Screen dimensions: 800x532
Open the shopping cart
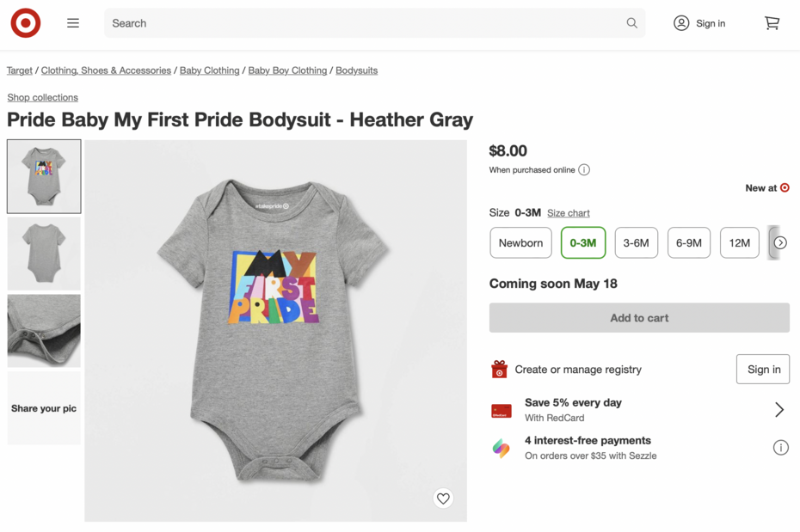pos(772,23)
